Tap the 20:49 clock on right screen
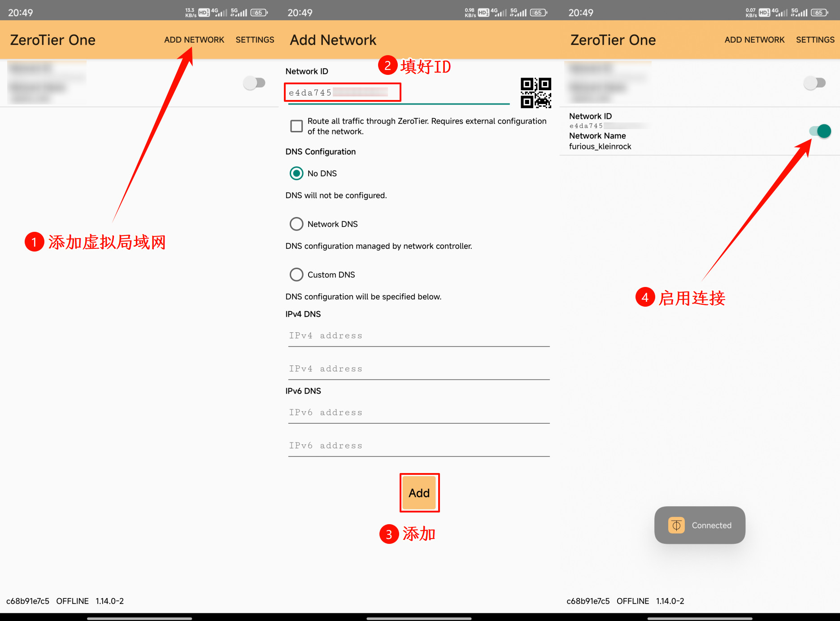This screenshot has width=840, height=621. click(581, 13)
